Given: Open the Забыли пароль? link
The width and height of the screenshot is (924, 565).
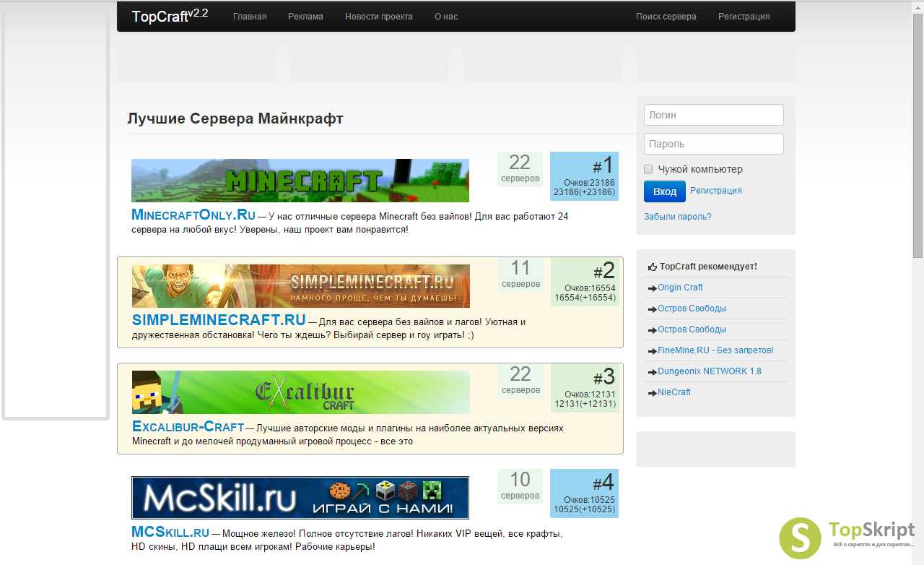Looking at the screenshot, I should [678, 216].
